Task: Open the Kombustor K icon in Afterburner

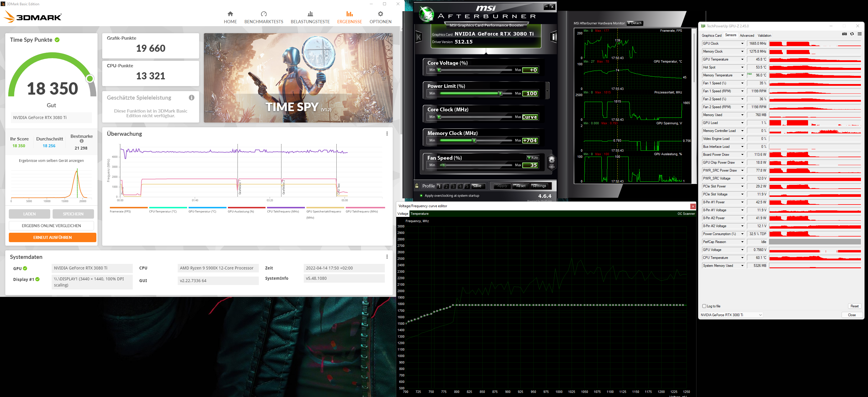Action: (419, 36)
